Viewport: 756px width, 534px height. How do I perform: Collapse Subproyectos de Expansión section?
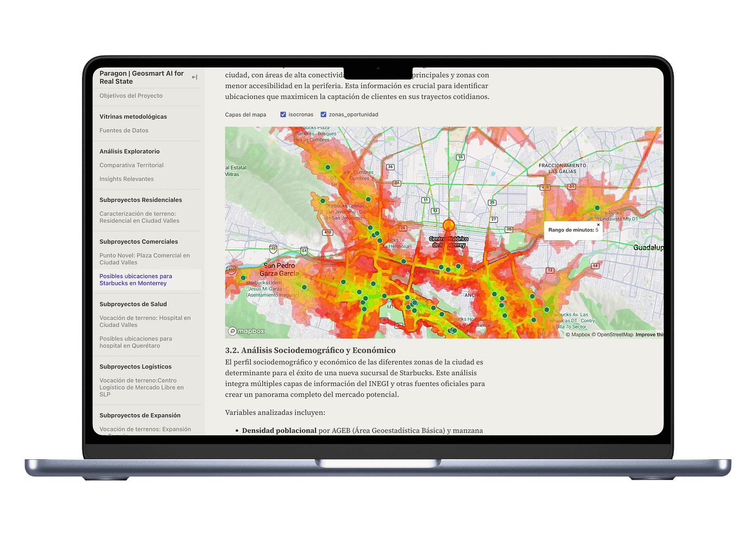tap(140, 415)
